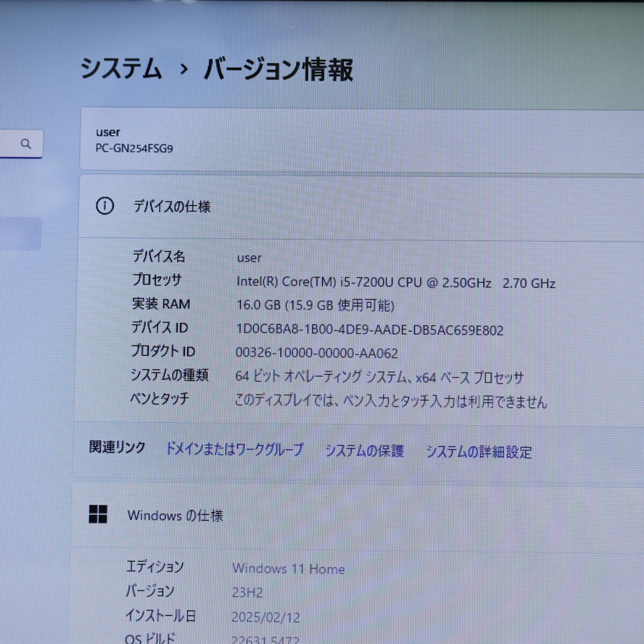This screenshot has width=644, height=644.
Task: Collapse the デバイスの仕様 section header
Action: (362, 206)
